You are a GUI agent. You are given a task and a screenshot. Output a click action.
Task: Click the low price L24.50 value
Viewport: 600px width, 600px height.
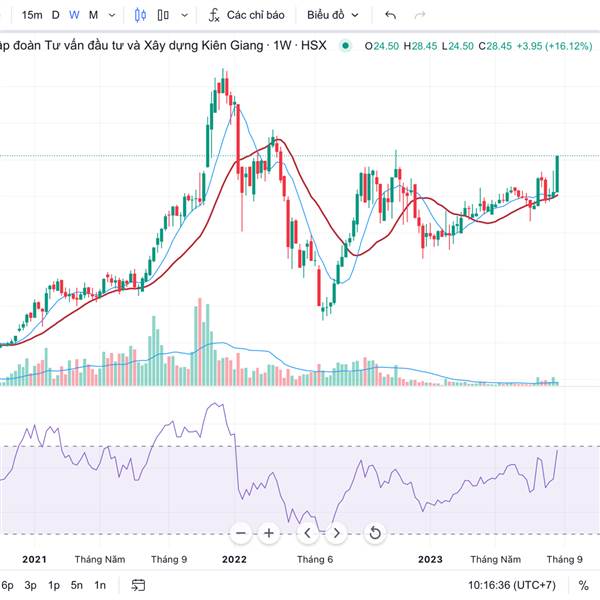click(458, 46)
